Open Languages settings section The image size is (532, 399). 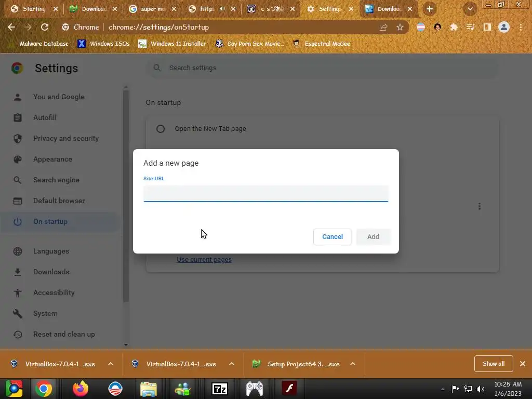pos(51,251)
